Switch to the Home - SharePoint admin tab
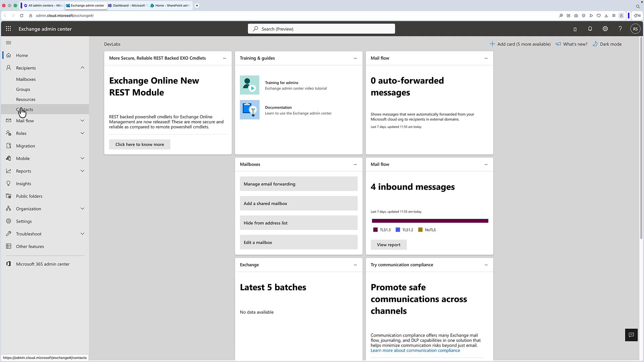 pos(170,5)
